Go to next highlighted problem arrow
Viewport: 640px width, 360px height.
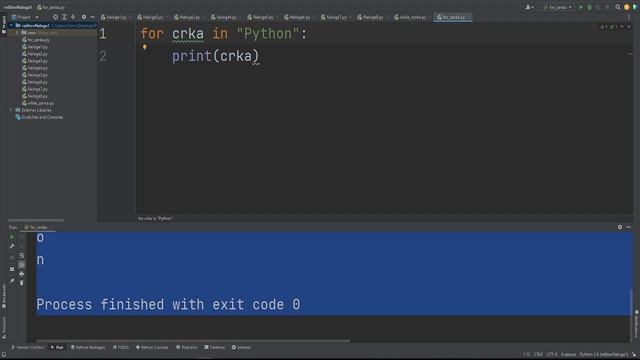click(x=629, y=27)
